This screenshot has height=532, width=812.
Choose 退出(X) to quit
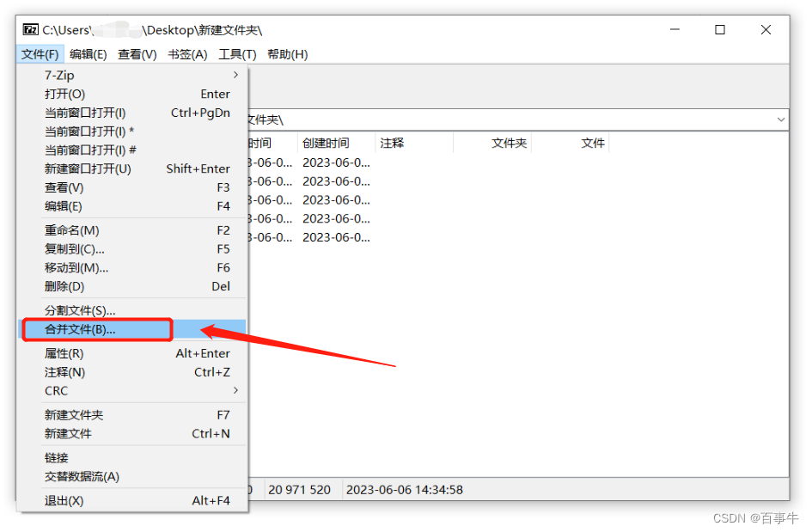(132, 501)
